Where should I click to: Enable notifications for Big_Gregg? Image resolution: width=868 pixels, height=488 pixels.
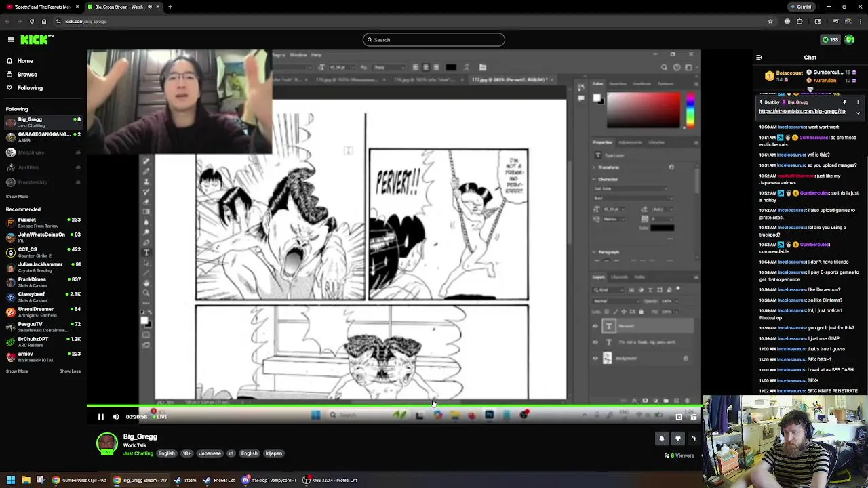pos(662,439)
